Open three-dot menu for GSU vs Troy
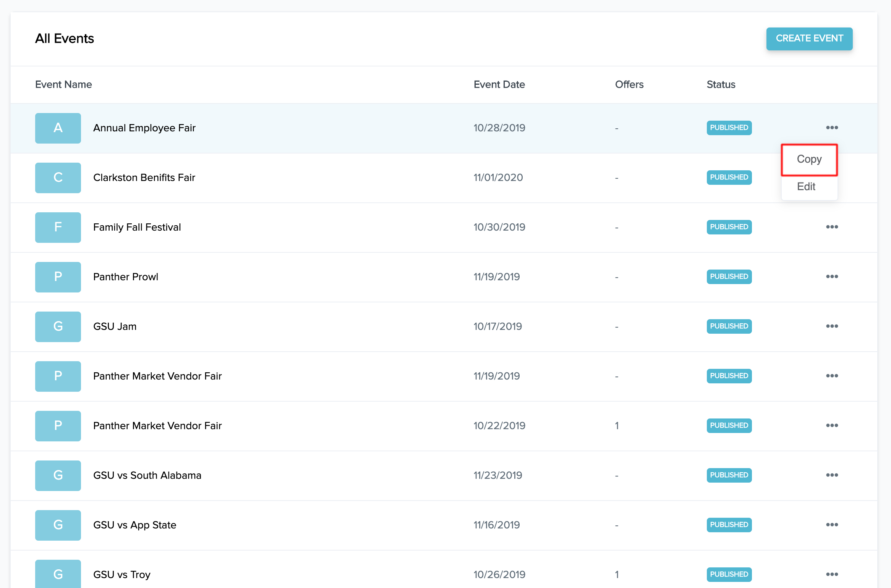The image size is (891, 588). [x=832, y=574]
